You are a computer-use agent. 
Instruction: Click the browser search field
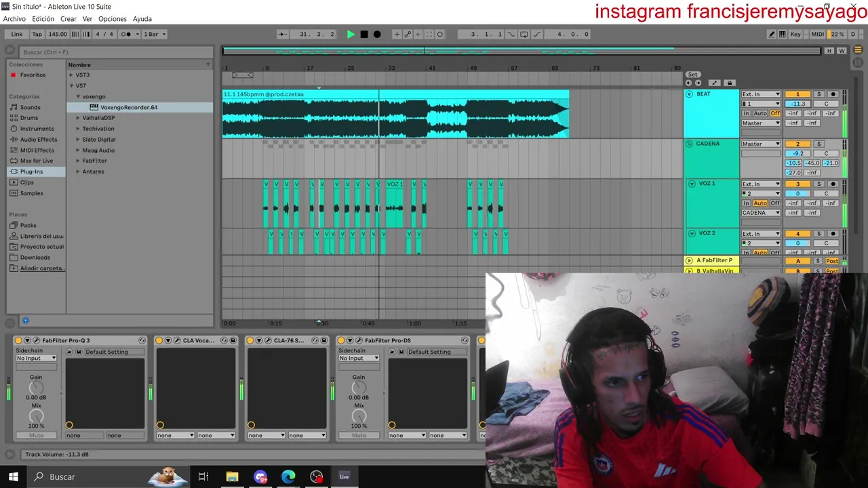click(115, 52)
